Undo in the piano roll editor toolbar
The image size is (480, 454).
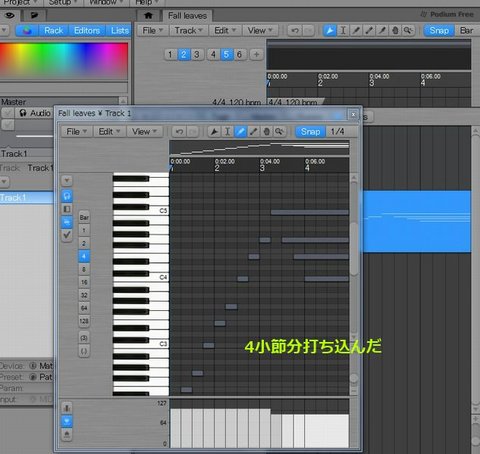pos(179,132)
